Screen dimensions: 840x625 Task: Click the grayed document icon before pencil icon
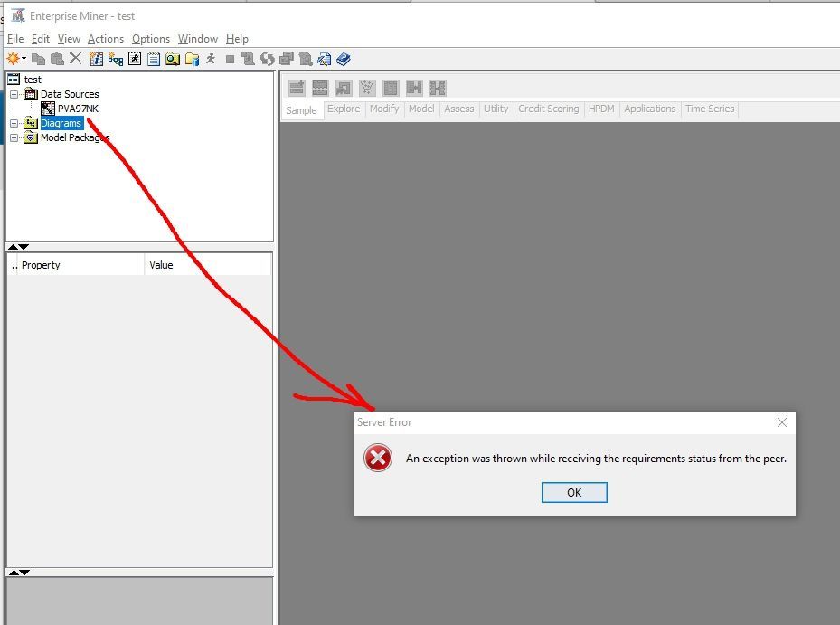point(306,59)
